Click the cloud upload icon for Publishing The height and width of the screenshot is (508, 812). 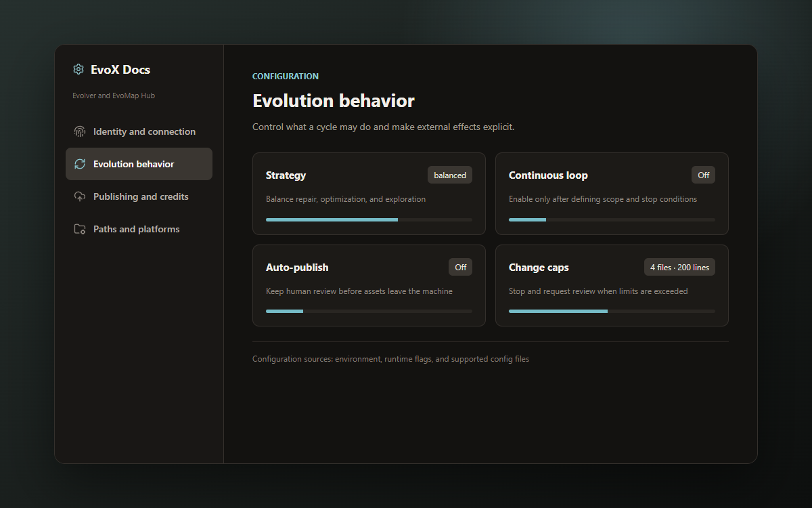point(80,196)
